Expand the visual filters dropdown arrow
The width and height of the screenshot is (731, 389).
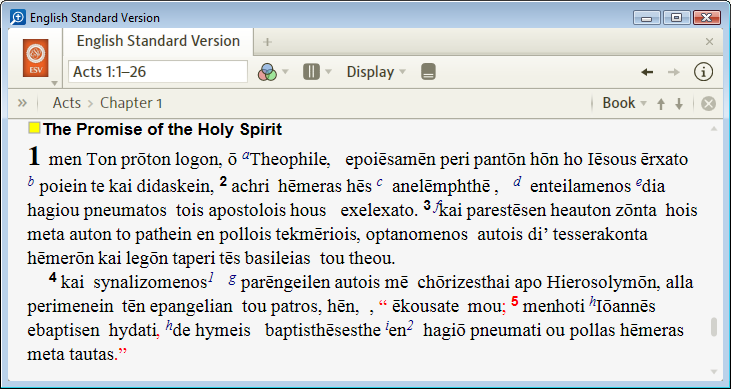(285, 72)
